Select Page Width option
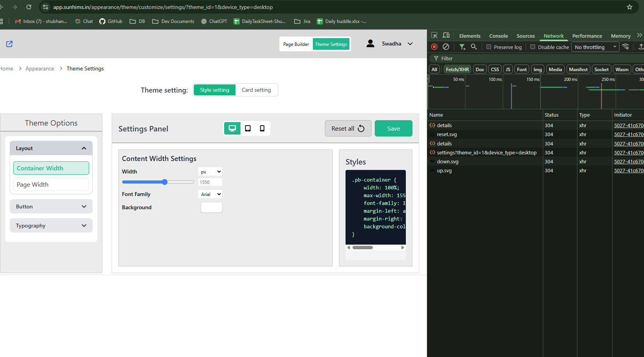Screen dimensions: 644x357 click(x=51, y=184)
